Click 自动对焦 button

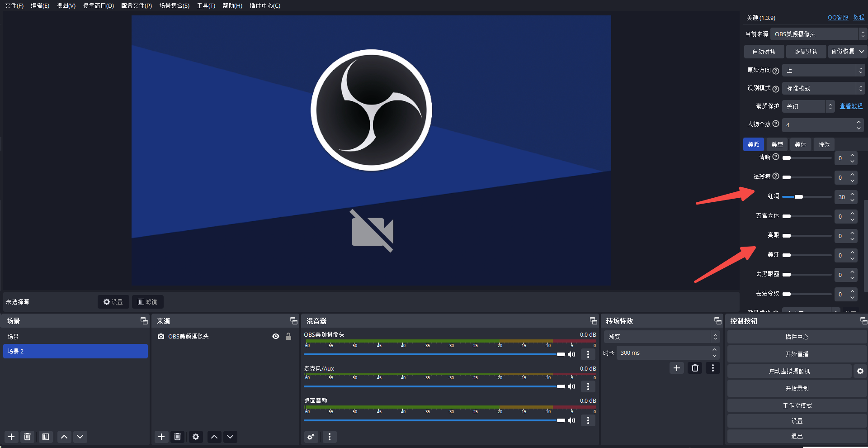coord(764,52)
